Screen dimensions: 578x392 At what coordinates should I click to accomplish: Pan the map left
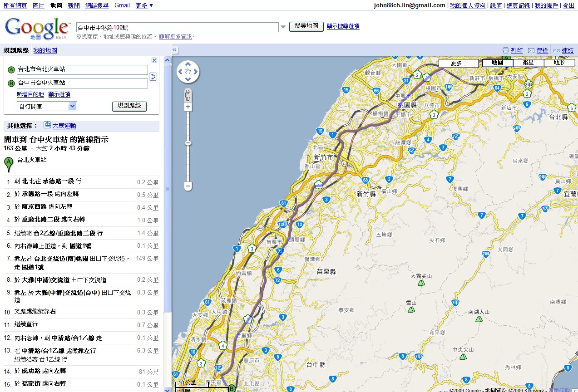click(181, 72)
